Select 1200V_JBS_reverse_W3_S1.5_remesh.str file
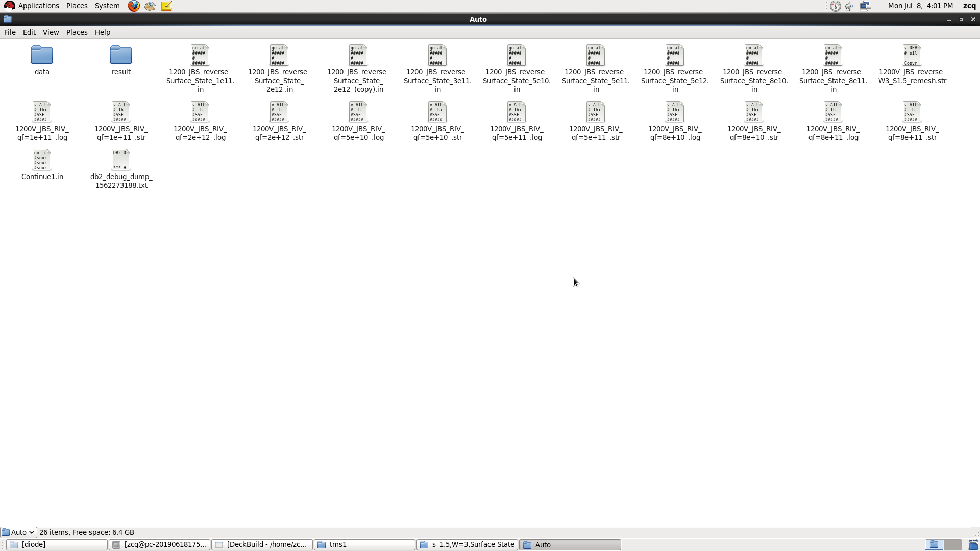 pyautogui.click(x=912, y=55)
